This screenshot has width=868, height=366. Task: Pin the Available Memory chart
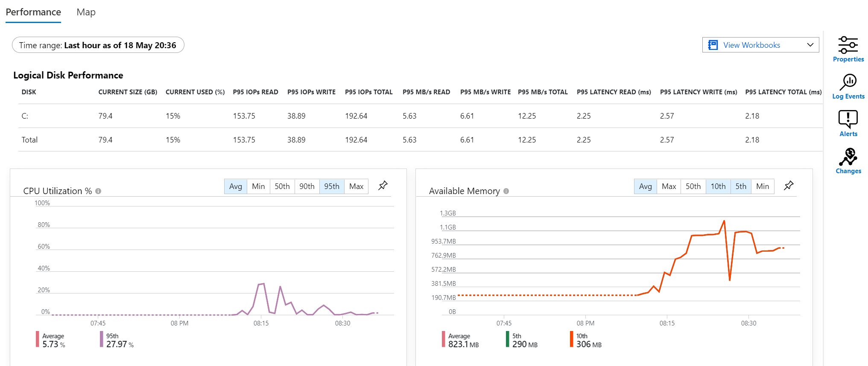tap(789, 186)
